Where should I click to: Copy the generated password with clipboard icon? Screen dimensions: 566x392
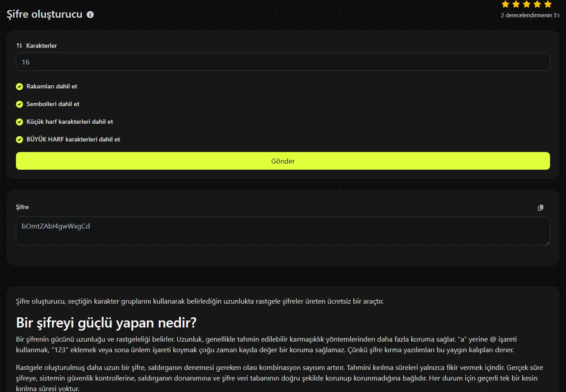coord(540,208)
